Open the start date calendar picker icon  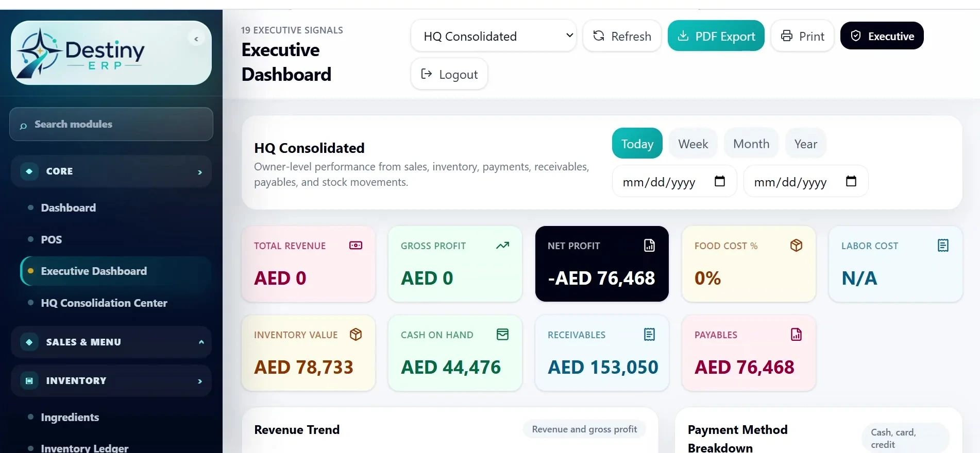pos(720,181)
